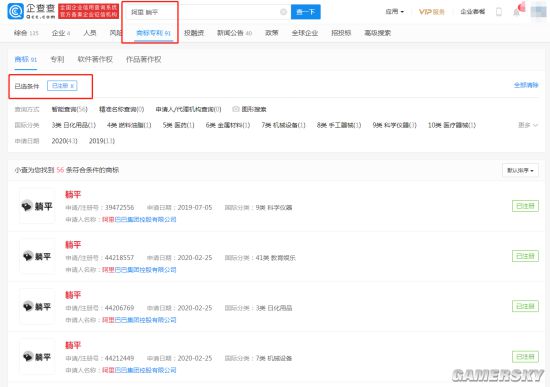Open the 默认排序 sort dropdown
Screen dimensions: 550x387
[520, 170]
